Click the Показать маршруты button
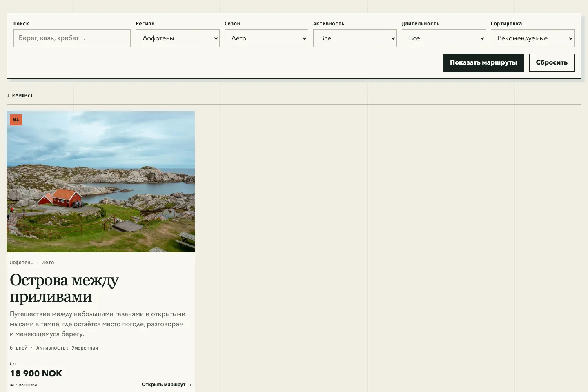 pos(483,63)
